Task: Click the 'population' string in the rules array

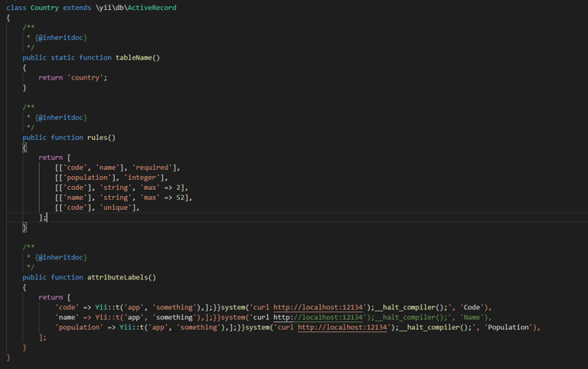Action: pos(87,178)
